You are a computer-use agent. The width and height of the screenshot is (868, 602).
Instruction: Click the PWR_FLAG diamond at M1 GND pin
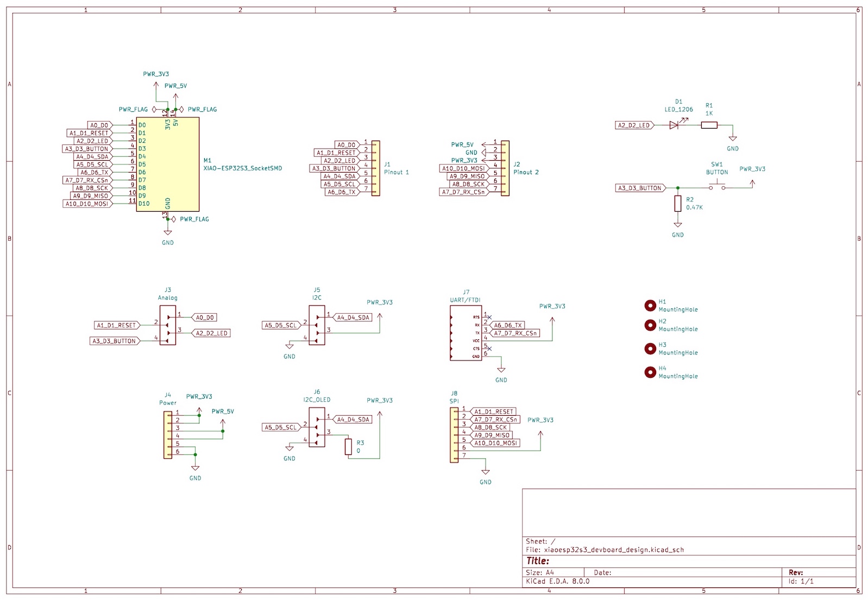[174, 219]
